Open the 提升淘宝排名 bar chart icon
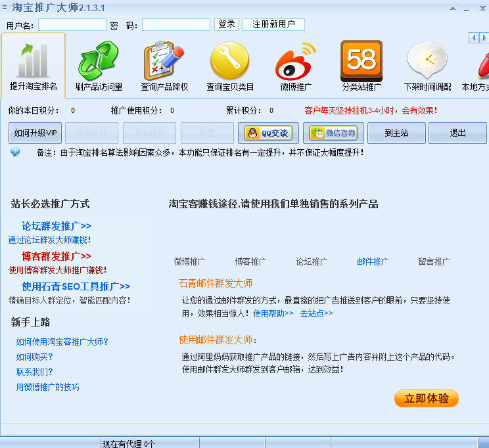The image size is (489, 448). pos(34,60)
